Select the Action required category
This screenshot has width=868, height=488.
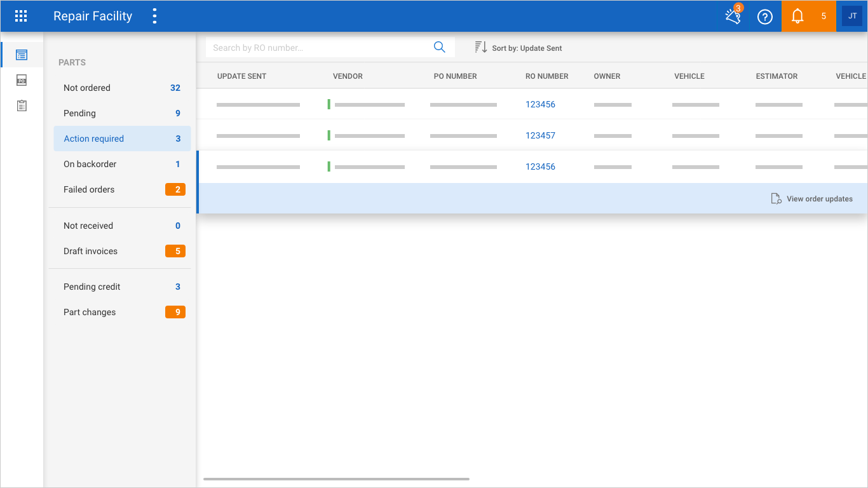[122, 139]
